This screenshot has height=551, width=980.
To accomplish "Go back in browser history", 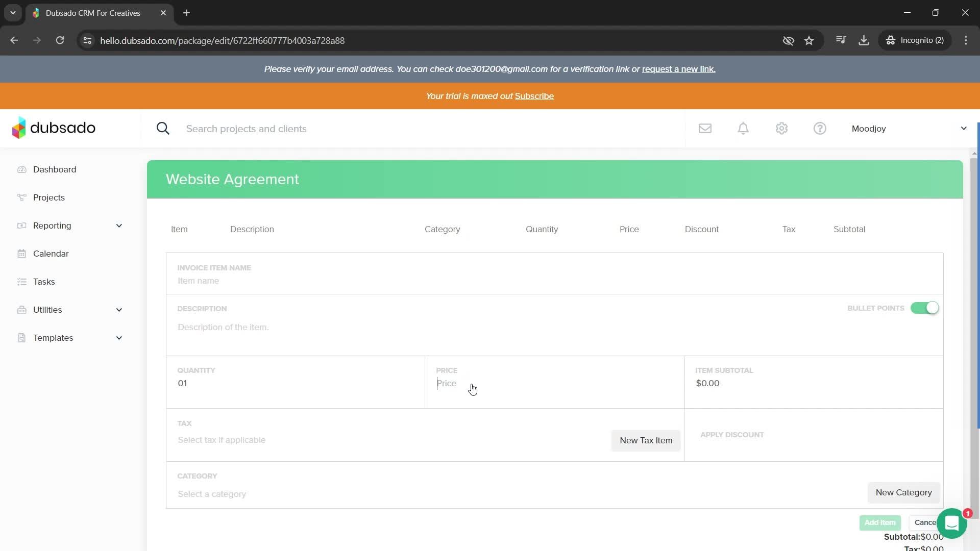I will [14, 40].
